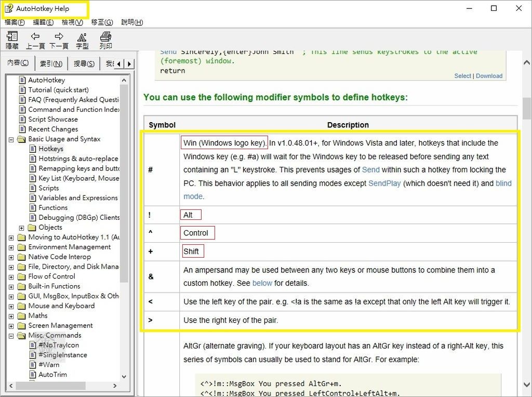The width and height of the screenshot is (532, 397).
Task: Open the 說明(H) menu
Action: pos(132,22)
